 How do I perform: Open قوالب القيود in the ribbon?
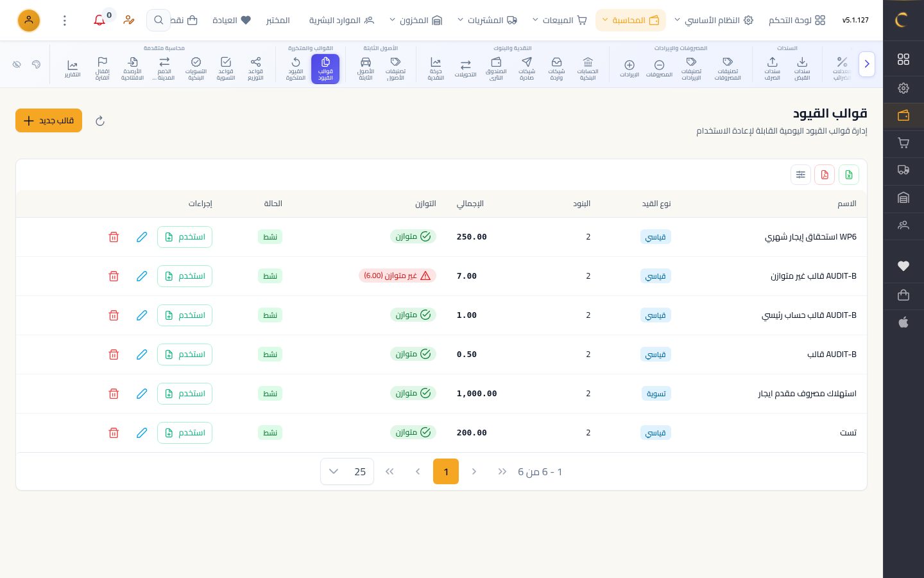tap(325, 69)
